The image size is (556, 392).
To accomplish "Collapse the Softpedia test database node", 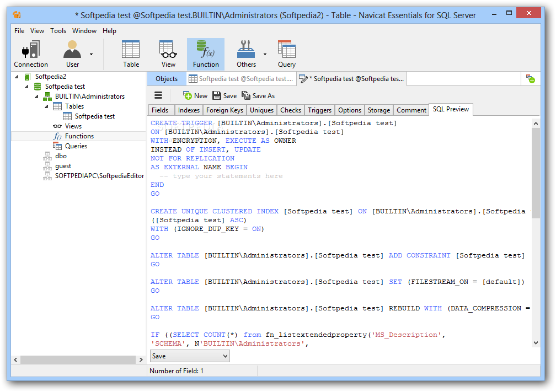I will pos(26,87).
